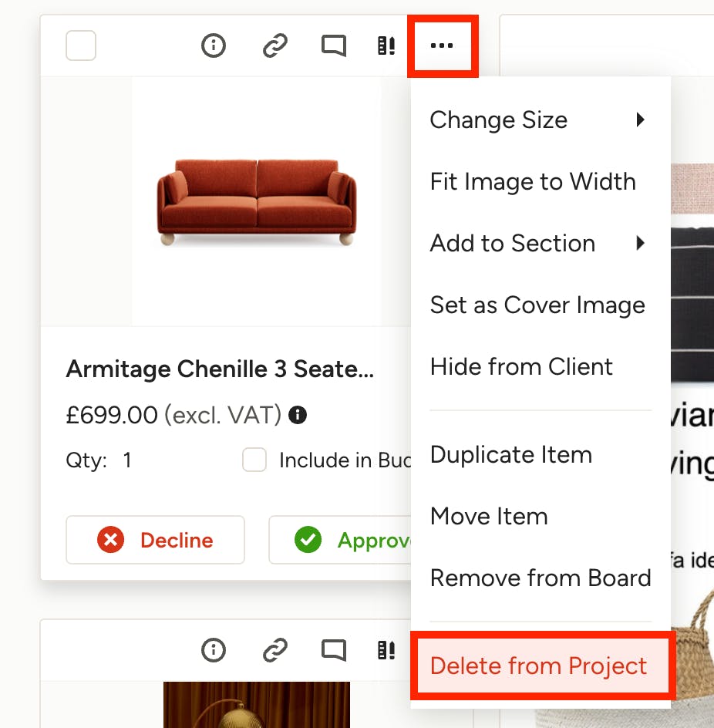This screenshot has height=728, width=714.
Task: Open info icon on Armitage sofa card
Action: (214, 45)
